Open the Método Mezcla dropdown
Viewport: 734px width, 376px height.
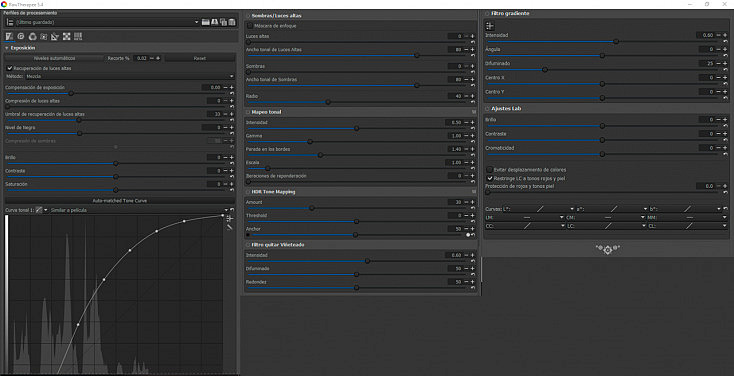coord(130,76)
